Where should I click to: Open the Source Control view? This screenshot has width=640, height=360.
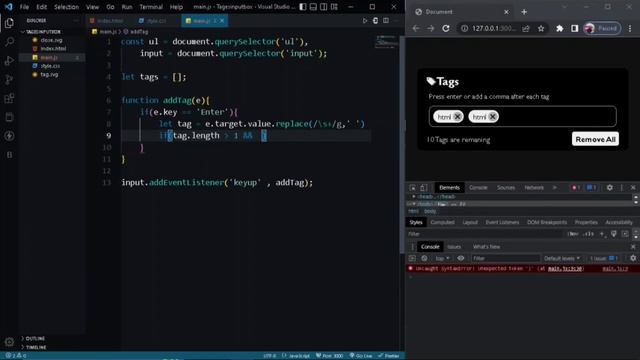tap(9, 80)
